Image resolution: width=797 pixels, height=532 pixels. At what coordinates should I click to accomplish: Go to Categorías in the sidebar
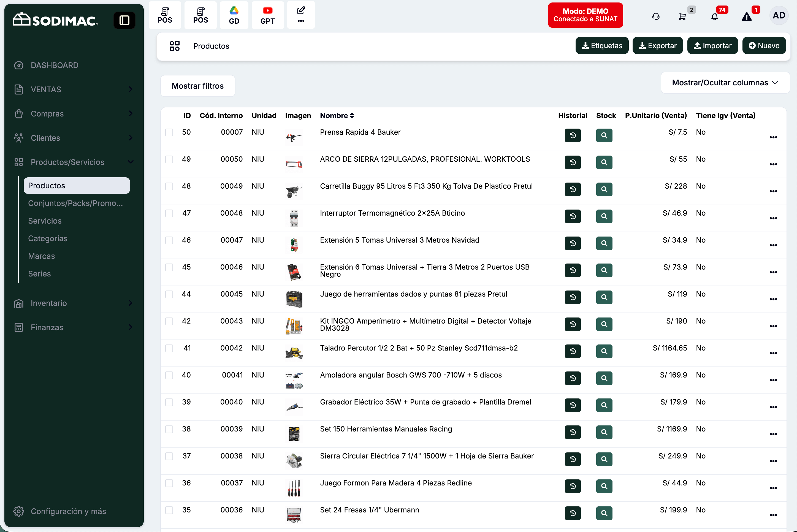[48, 238]
